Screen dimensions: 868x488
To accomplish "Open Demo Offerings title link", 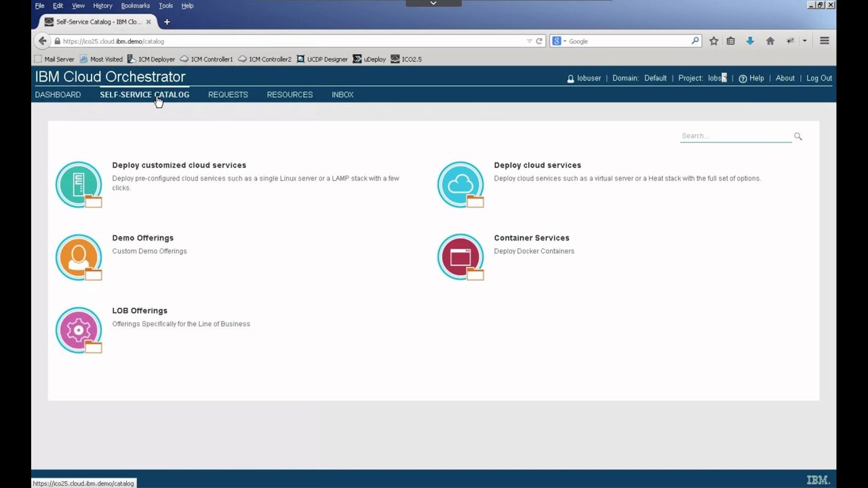I will coord(142,238).
